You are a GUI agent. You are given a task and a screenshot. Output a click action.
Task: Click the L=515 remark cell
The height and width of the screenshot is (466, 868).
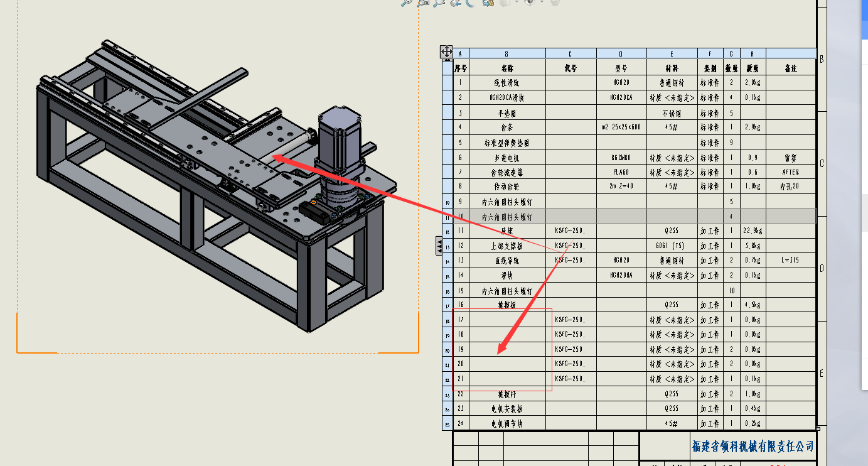pyautogui.click(x=791, y=261)
